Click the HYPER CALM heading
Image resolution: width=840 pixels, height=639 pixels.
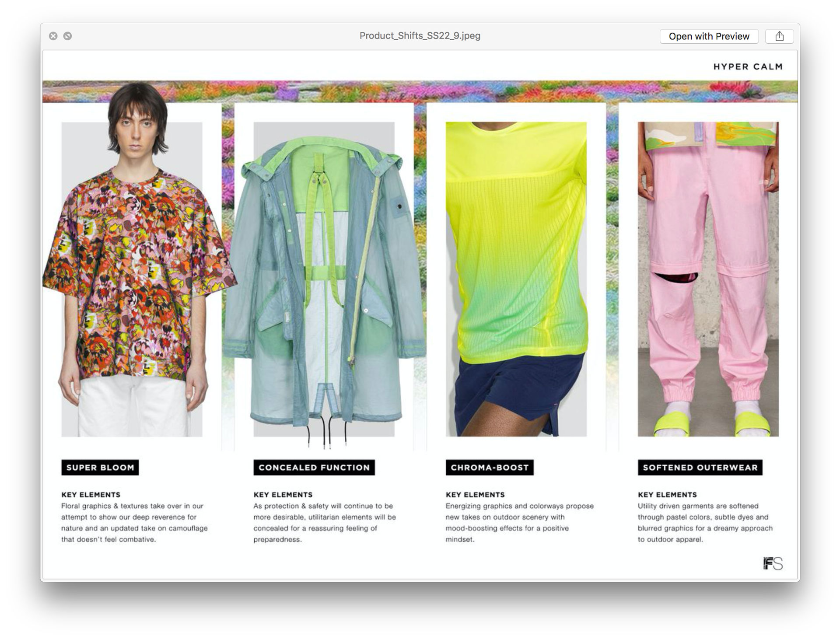click(x=748, y=66)
